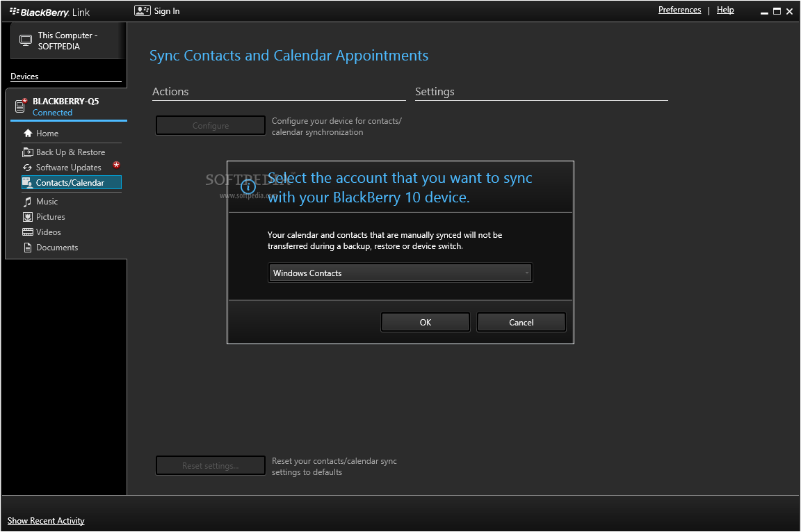Close the BlackBerry Link window
The image size is (801, 532).
click(x=789, y=11)
